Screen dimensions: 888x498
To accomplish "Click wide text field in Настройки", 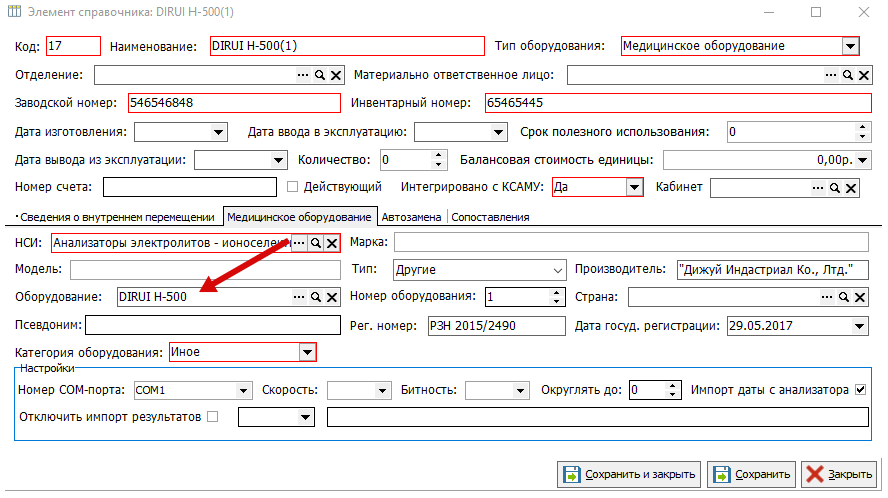I will pos(597,417).
